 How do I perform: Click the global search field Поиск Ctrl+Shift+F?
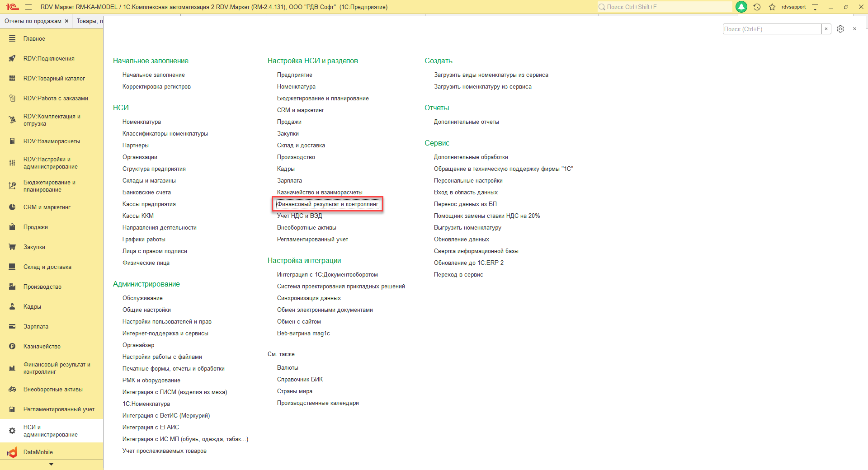[x=665, y=7]
